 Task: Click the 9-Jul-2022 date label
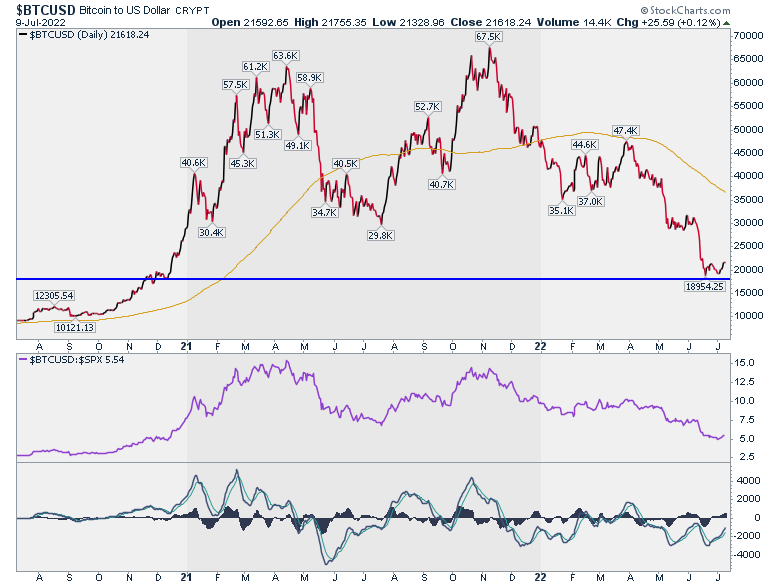(x=40, y=22)
